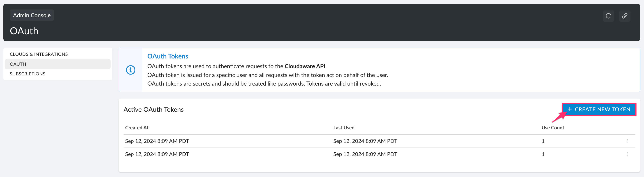Navigate to SUBSCRIPTIONS in the sidebar
644x177 pixels.
(28, 74)
